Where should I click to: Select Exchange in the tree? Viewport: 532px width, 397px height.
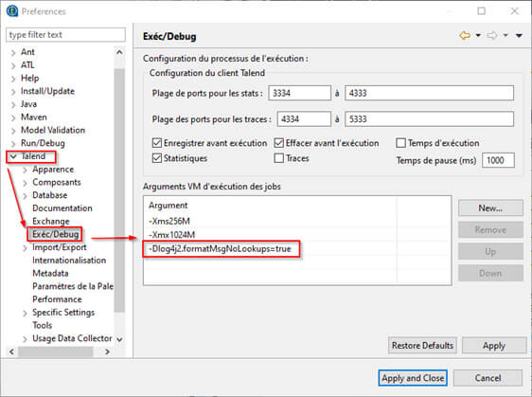[x=51, y=221]
